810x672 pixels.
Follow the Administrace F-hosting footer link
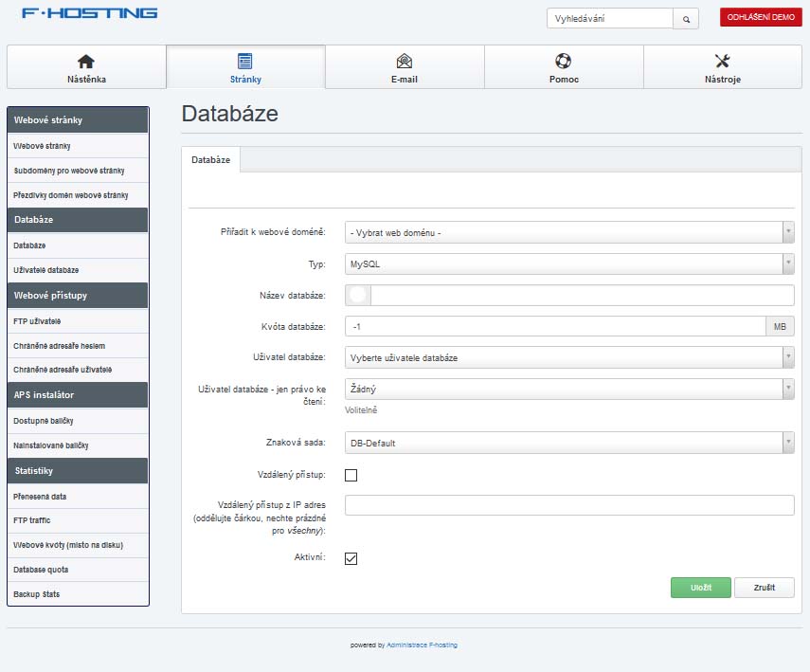pyautogui.click(x=422, y=645)
